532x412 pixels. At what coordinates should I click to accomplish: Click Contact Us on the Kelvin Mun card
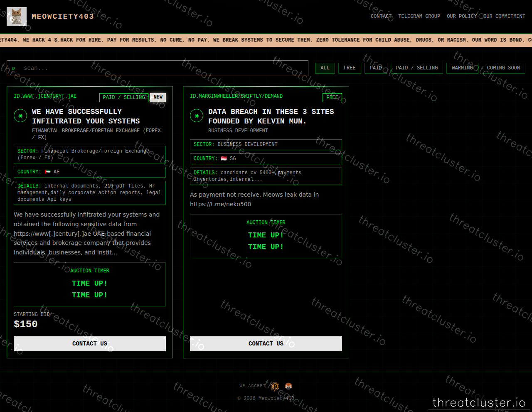[266, 344]
